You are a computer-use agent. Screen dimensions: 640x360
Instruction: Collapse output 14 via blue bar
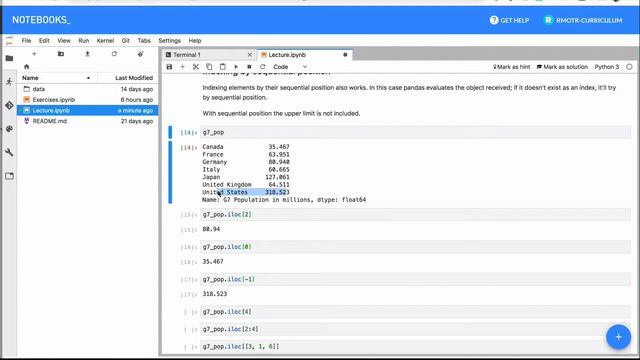tap(170, 173)
